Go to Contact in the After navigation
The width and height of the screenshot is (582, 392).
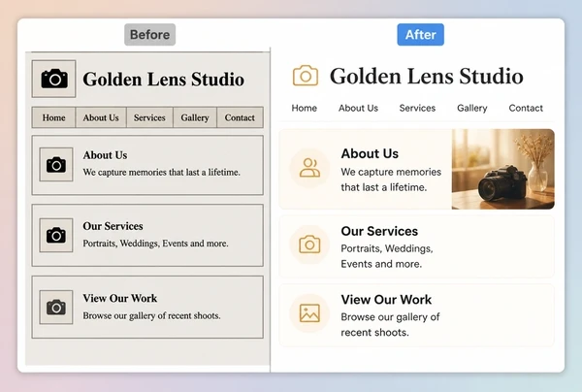coord(526,108)
